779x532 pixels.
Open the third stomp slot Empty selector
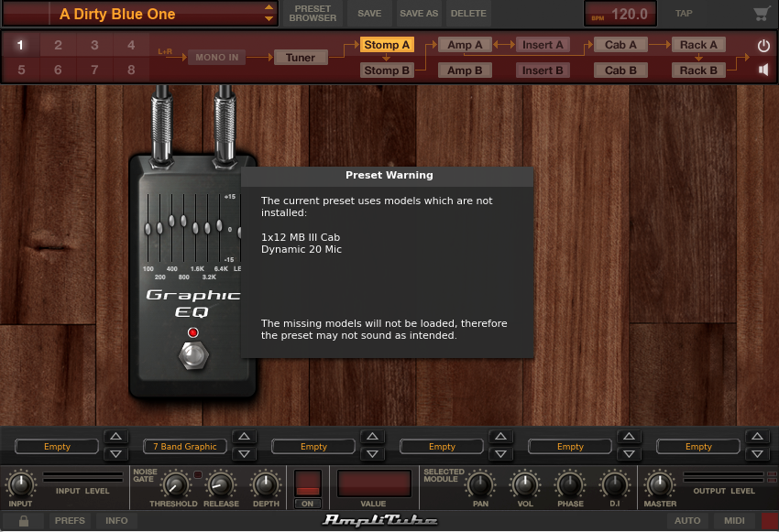313,447
